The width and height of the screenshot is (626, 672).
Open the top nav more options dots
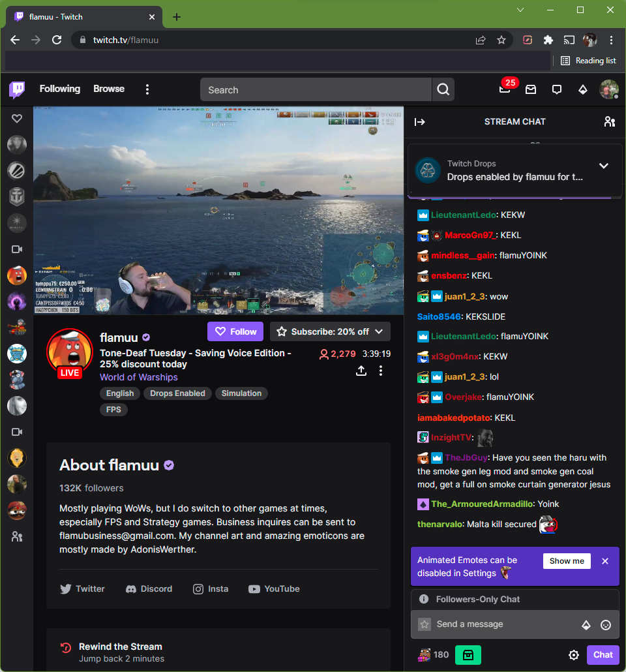[x=147, y=89]
